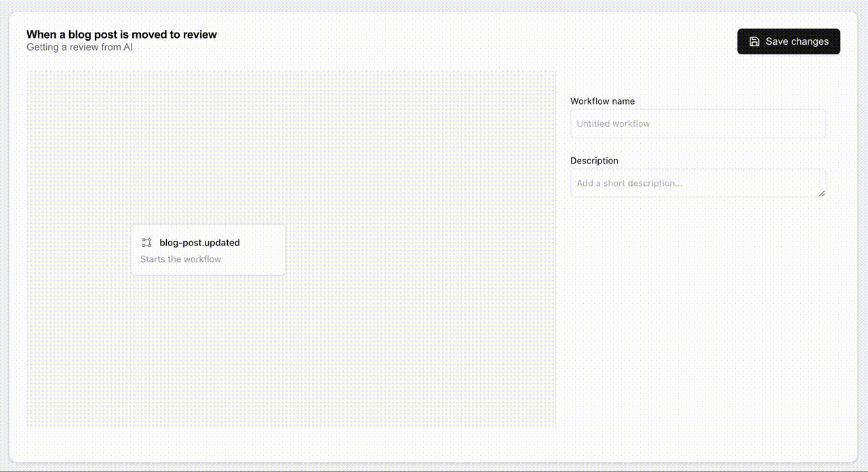Click the sidebar area under the Description field

click(x=698, y=271)
